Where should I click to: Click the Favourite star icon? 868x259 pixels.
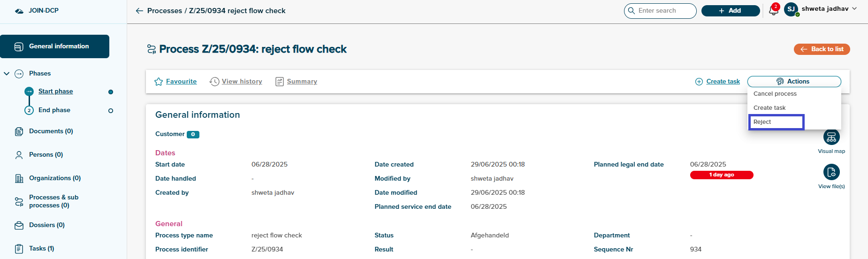click(159, 82)
